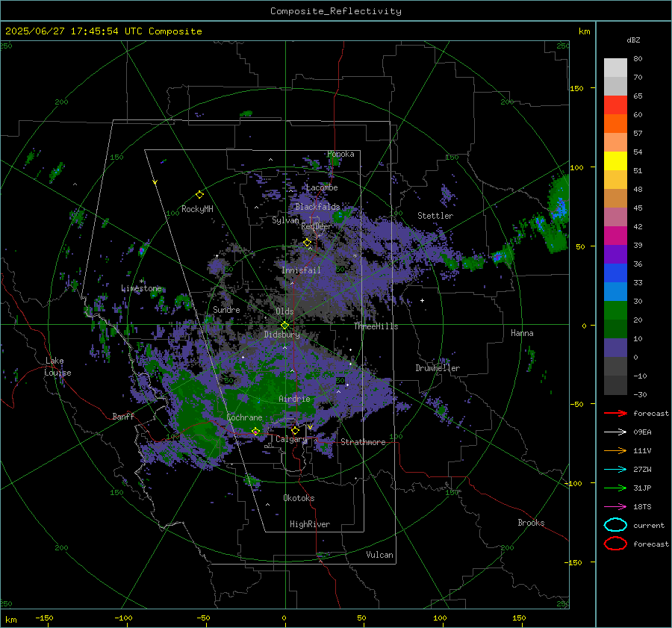Click the Calgary city label
The height and width of the screenshot is (628, 672).
pyautogui.click(x=291, y=439)
